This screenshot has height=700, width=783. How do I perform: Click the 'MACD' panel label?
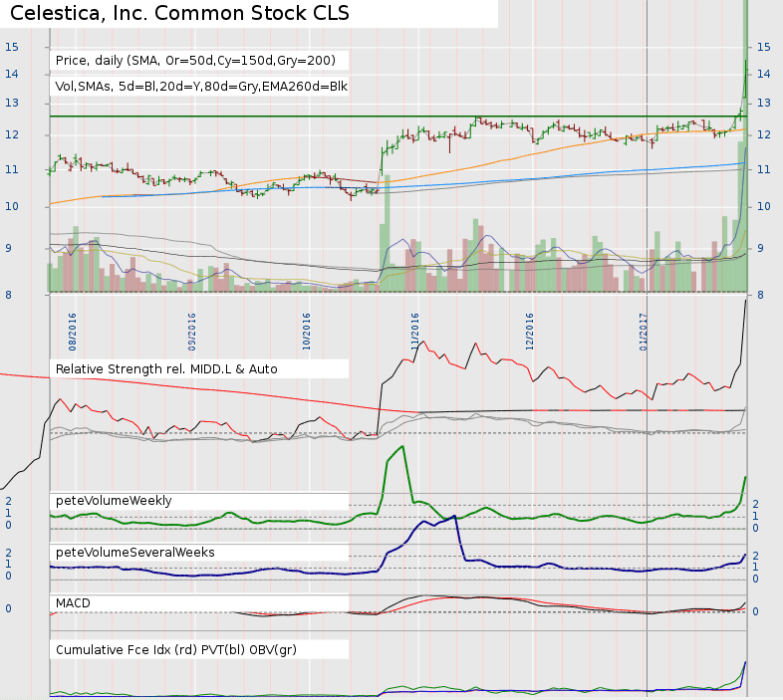(x=73, y=603)
